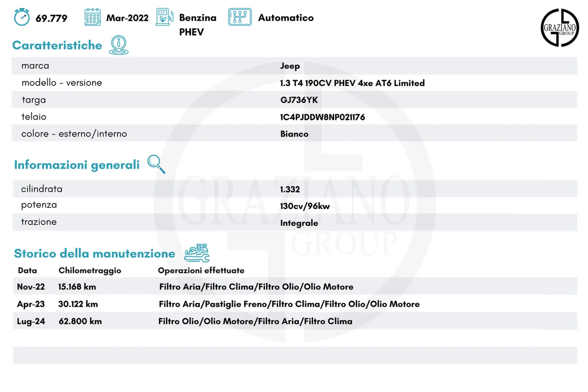Click the gearbox transmission icon

click(x=240, y=17)
